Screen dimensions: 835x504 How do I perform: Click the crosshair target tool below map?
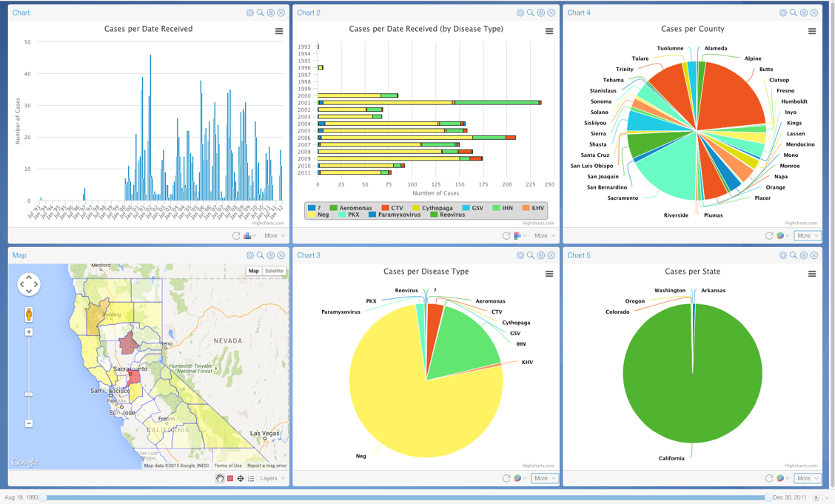pos(241,479)
